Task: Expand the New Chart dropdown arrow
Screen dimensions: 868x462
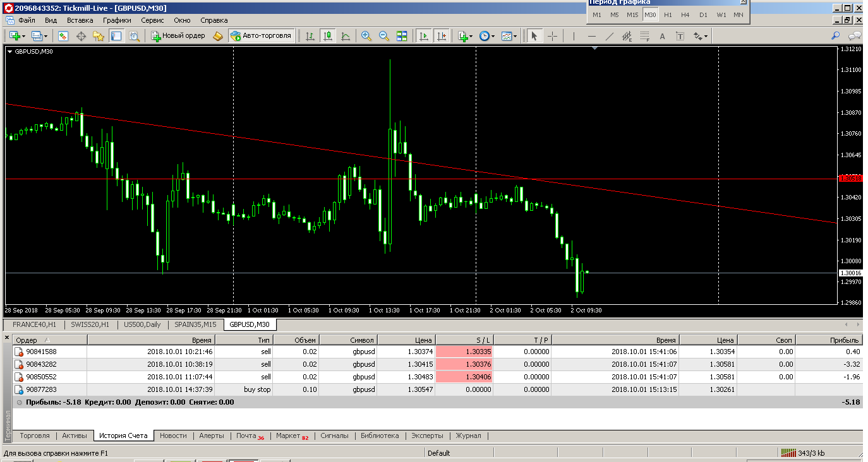Action: [24, 37]
